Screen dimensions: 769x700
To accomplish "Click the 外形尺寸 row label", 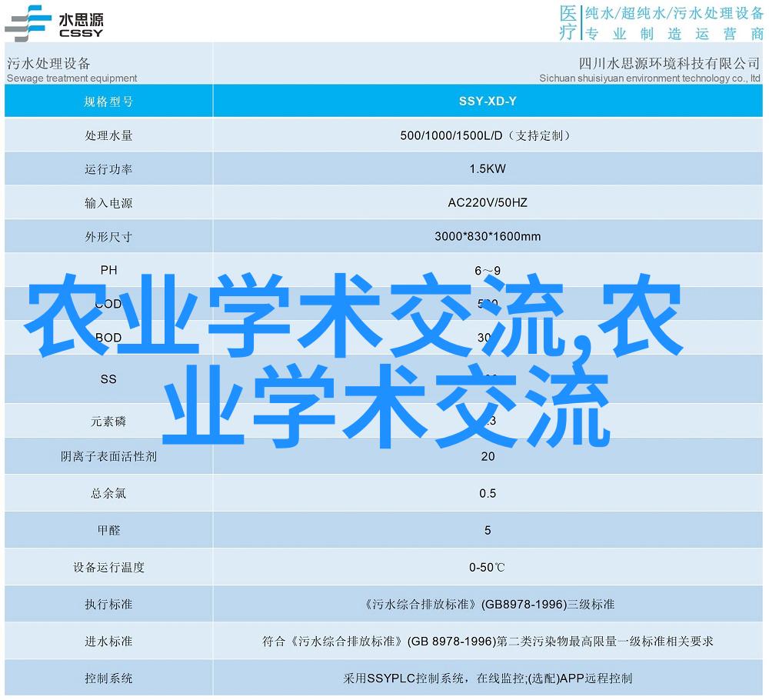I will pos(108,236).
